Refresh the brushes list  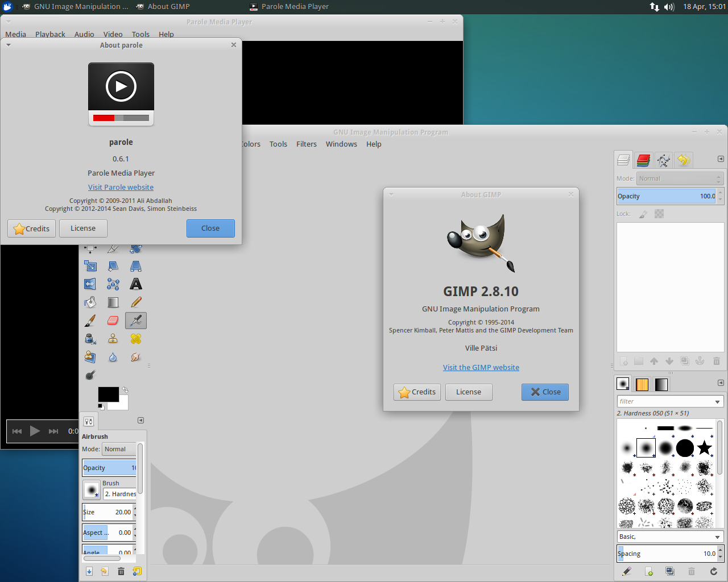tap(713, 571)
